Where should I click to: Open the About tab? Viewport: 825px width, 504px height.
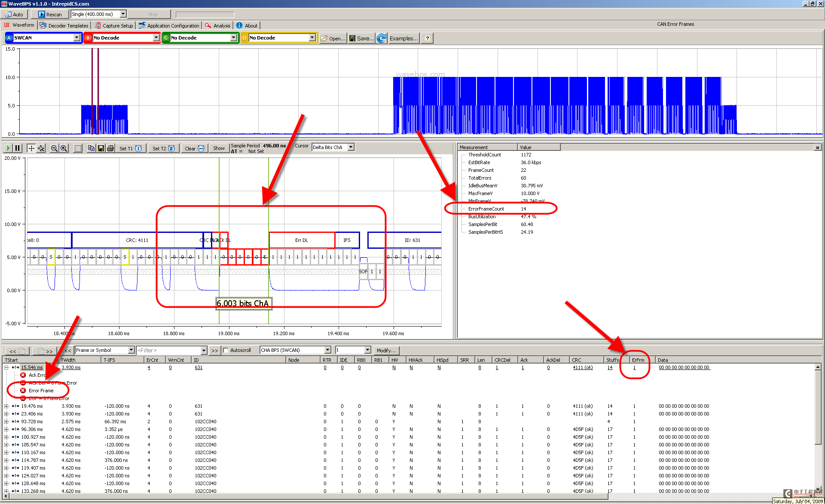[x=247, y=26]
